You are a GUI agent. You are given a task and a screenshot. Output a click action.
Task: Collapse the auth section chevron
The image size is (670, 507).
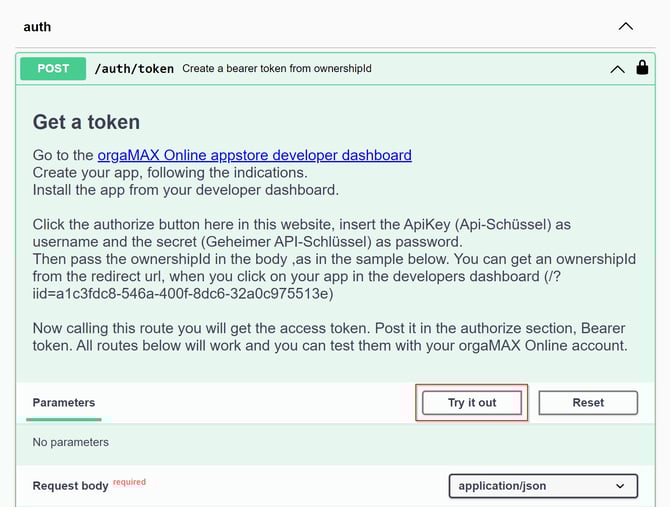click(x=625, y=27)
